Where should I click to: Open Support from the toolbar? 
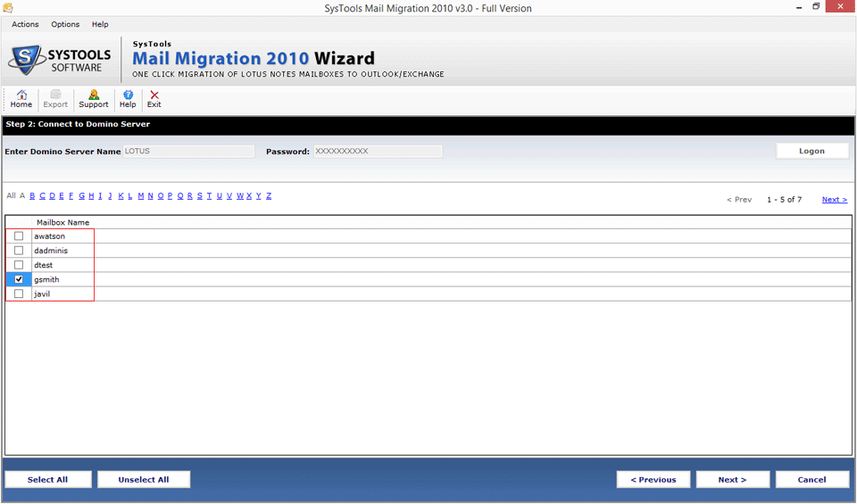pos(94,99)
